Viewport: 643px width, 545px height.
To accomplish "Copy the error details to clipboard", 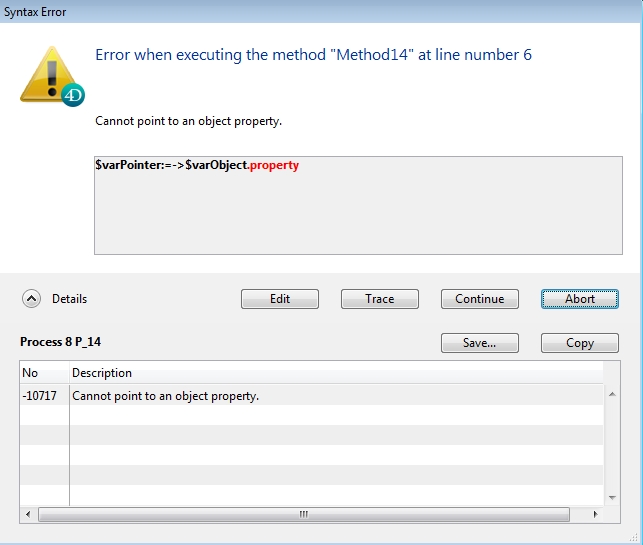I will [x=579, y=343].
